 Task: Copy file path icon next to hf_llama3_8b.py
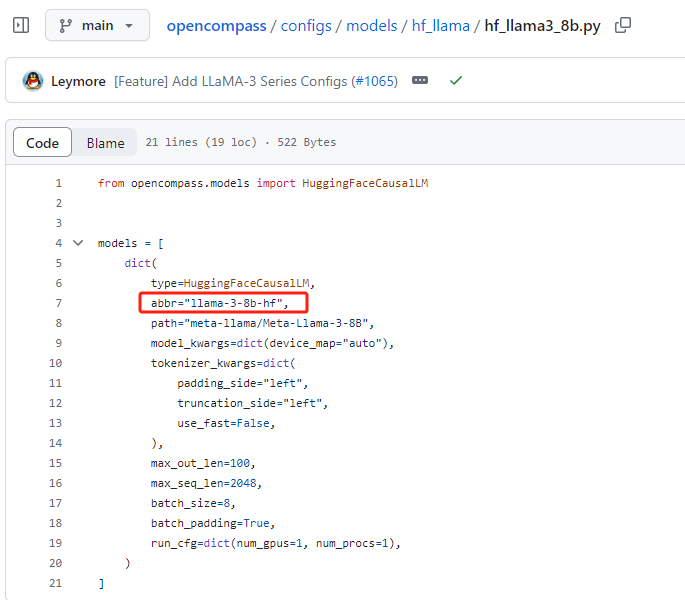point(623,25)
